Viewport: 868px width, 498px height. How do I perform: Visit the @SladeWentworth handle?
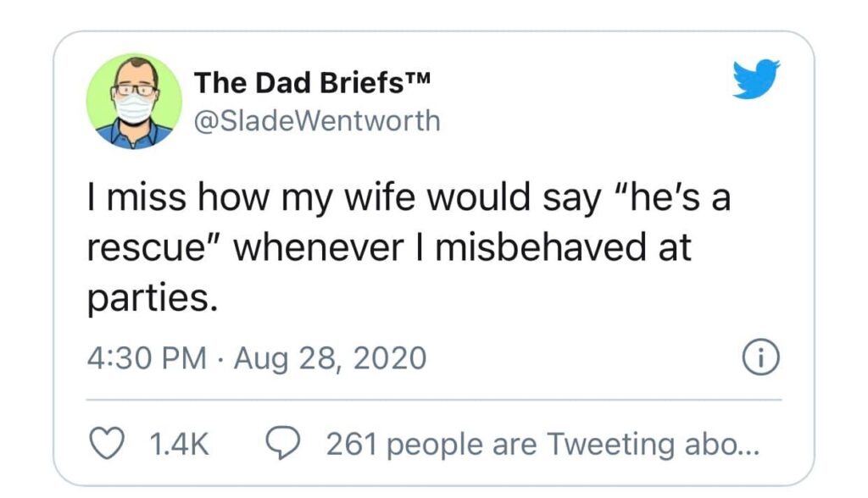pos(318,121)
